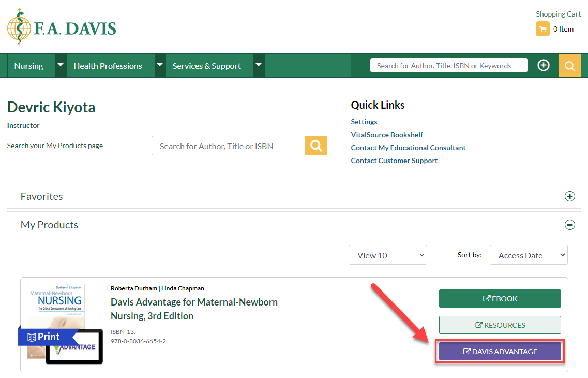Screen dimensions: 588x378
Task: Click the Shopping Cart label
Action: [558, 14]
